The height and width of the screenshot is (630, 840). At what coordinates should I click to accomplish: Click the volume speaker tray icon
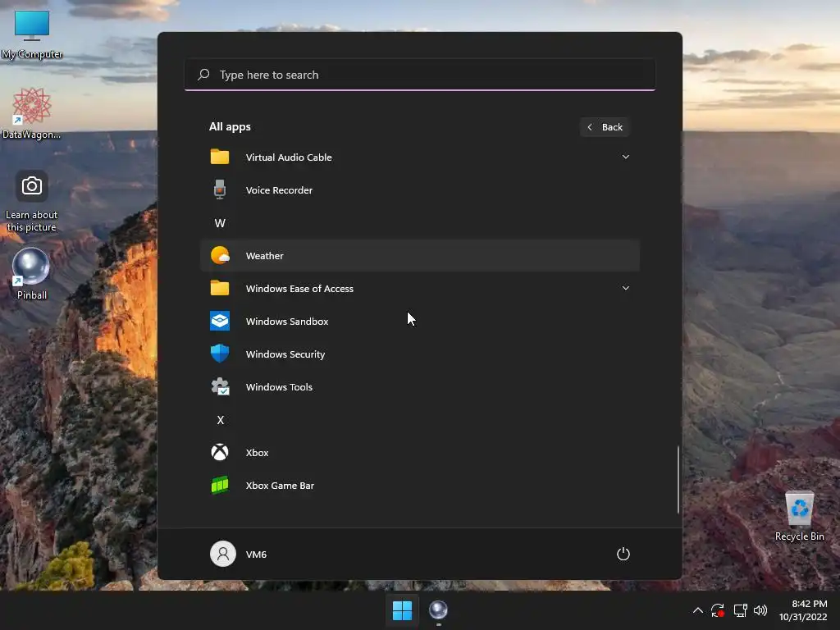point(760,610)
